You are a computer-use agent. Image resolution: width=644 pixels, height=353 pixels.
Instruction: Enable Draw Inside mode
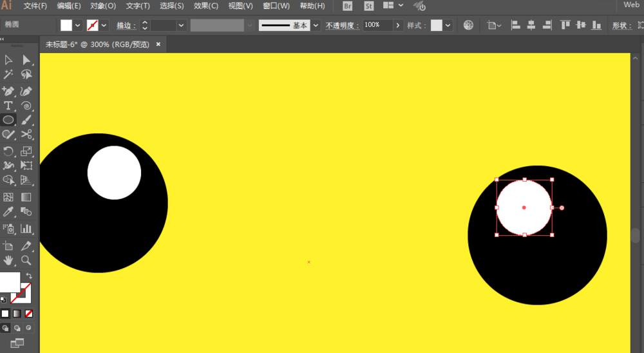[x=29, y=328]
